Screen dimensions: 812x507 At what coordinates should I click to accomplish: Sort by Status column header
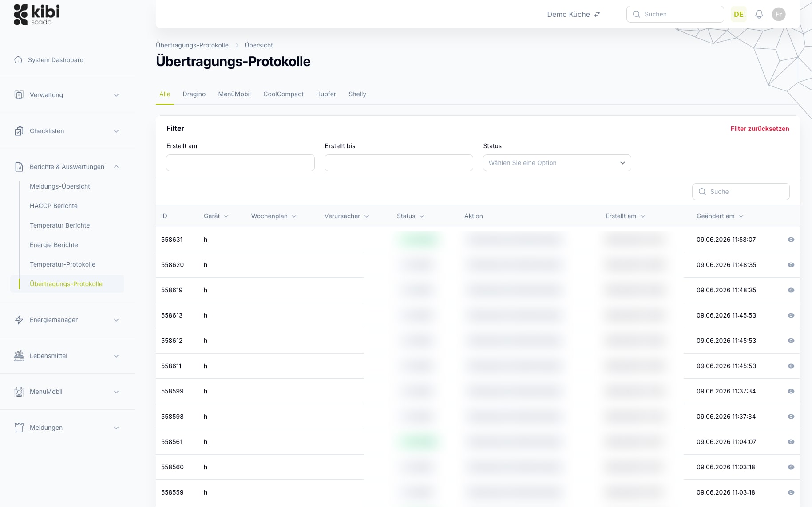(410, 216)
